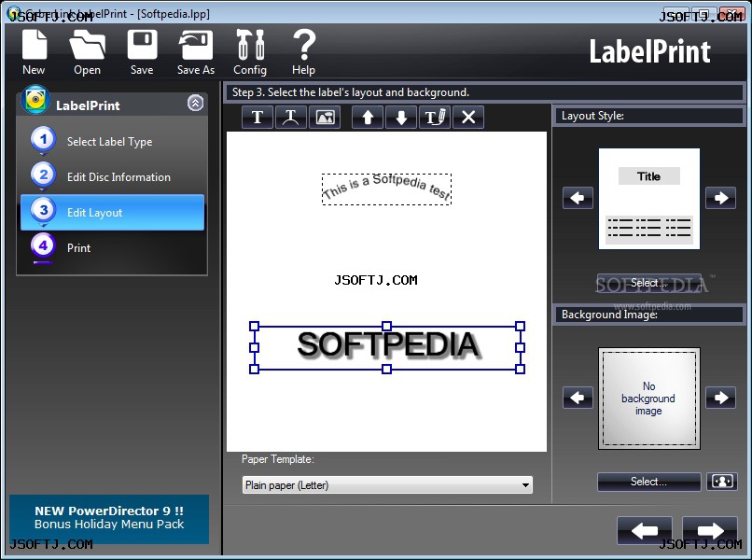The image size is (752, 560).
Task: Insert image tool in layout toolbar
Action: [325, 117]
